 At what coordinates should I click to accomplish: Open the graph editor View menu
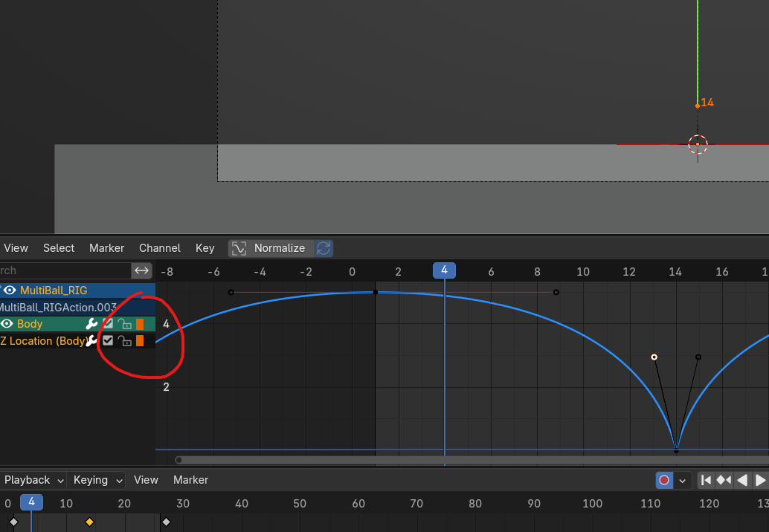click(x=16, y=248)
